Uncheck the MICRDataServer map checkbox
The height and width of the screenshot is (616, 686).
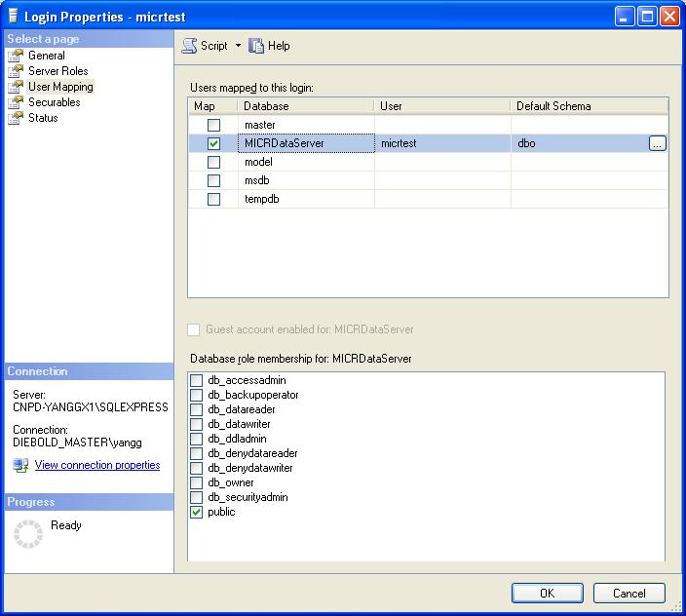[x=213, y=144]
